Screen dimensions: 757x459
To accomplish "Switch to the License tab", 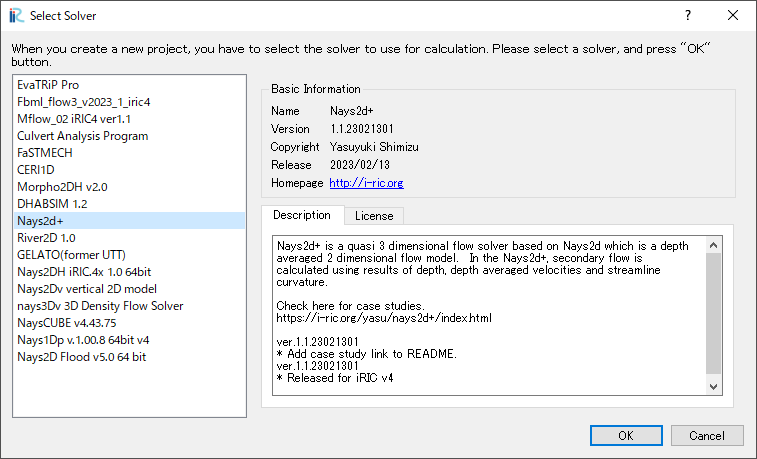I will pos(374,216).
